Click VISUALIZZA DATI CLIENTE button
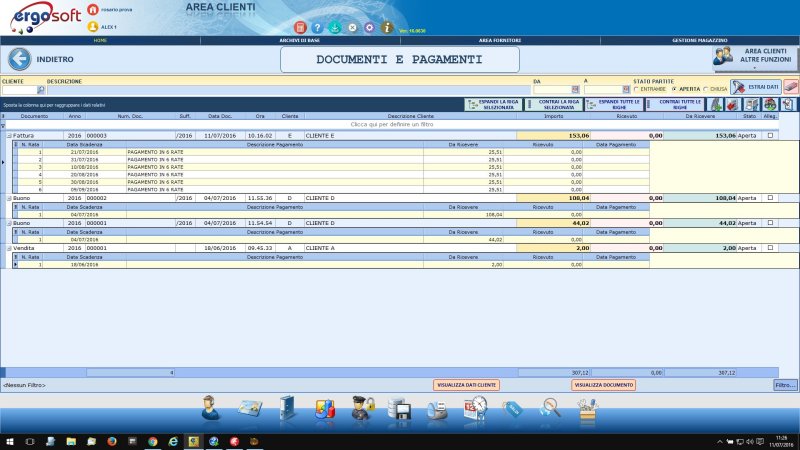Viewport: 800px width, 450px height. pyautogui.click(x=466, y=385)
